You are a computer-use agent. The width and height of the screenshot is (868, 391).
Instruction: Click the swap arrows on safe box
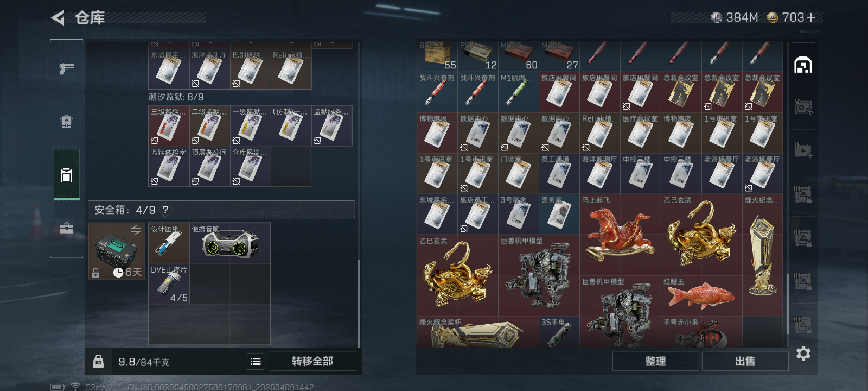click(136, 230)
